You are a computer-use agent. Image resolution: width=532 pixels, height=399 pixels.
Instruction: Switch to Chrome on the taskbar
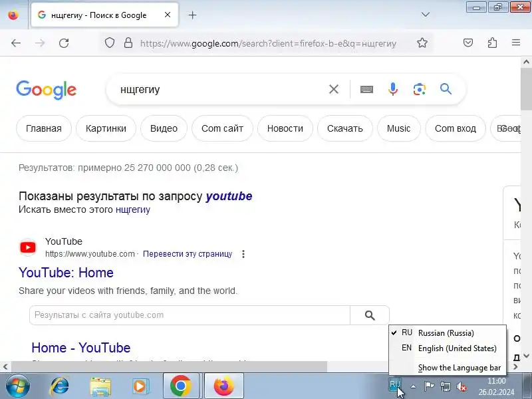coord(181,386)
